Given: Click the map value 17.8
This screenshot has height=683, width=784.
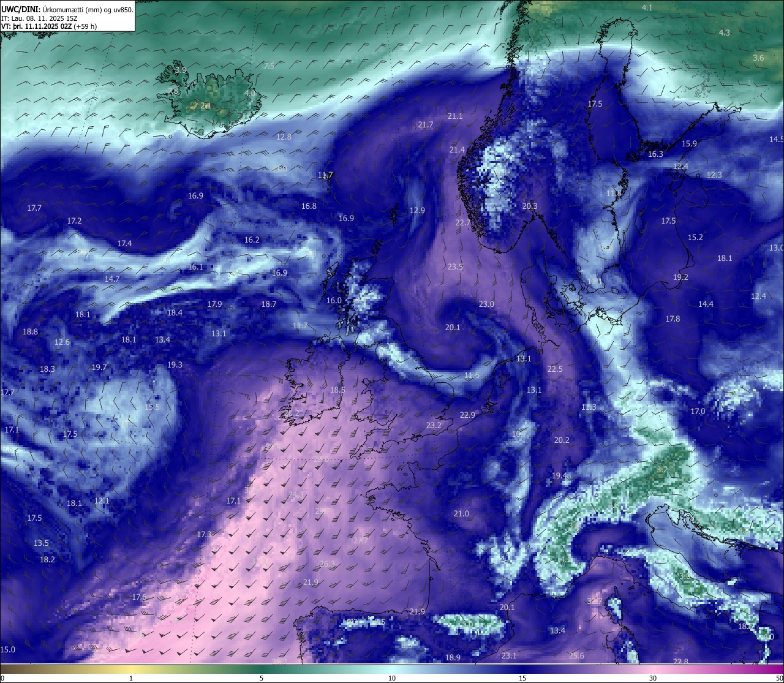Looking at the screenshot, I should pos(673,319).
